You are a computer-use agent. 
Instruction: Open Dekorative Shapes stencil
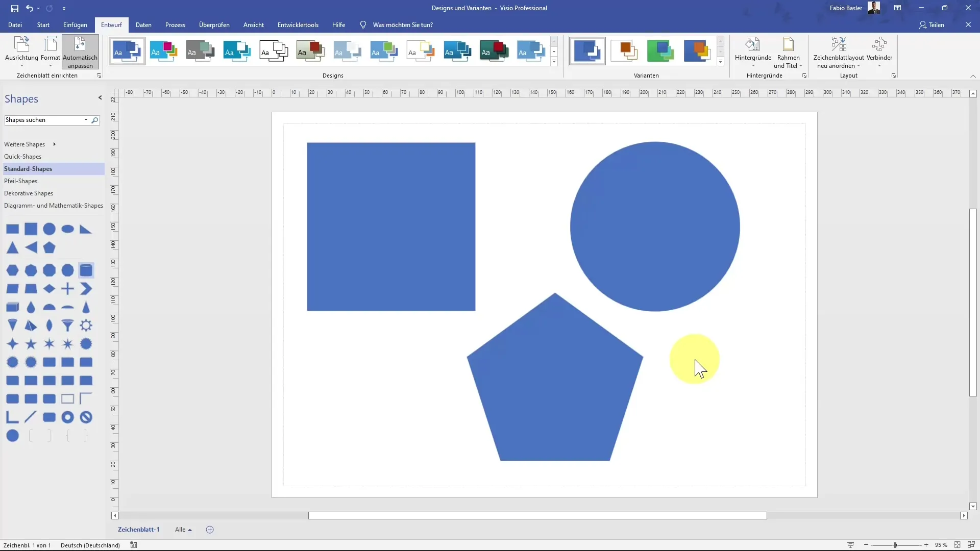point(29,193)
